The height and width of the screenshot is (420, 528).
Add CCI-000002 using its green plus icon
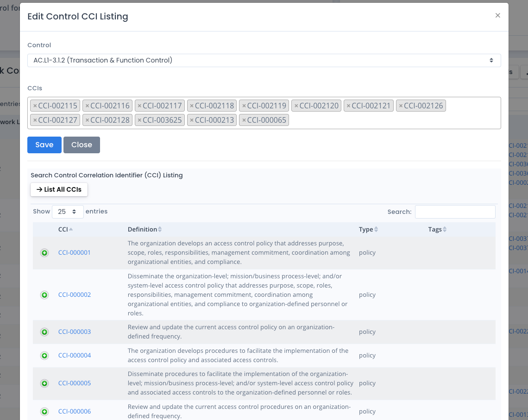[44, 295]
